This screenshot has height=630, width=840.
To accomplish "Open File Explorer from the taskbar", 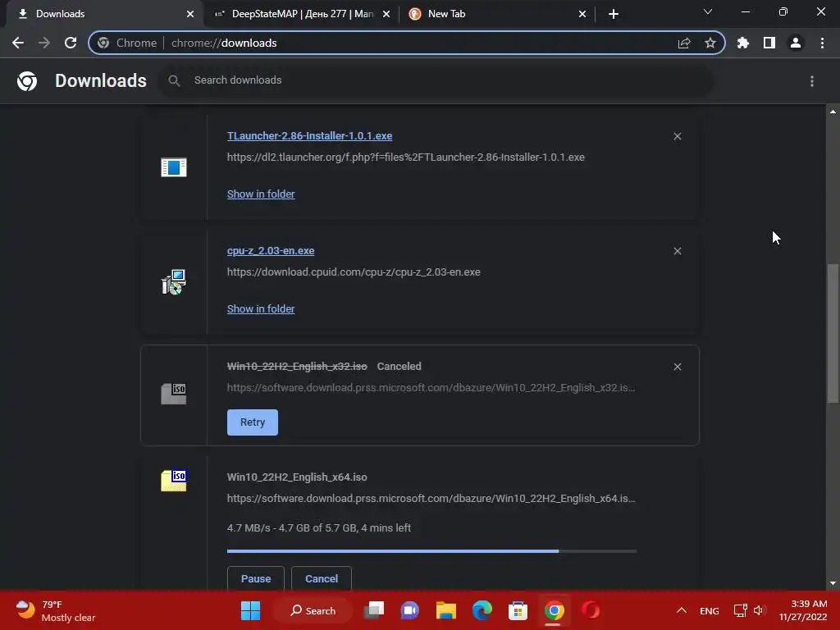I will tap(445, 610).
